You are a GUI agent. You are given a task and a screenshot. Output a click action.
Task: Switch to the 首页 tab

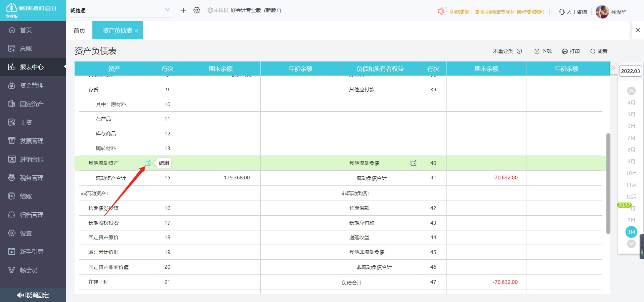pyautogui.click(x=79, y=30)
